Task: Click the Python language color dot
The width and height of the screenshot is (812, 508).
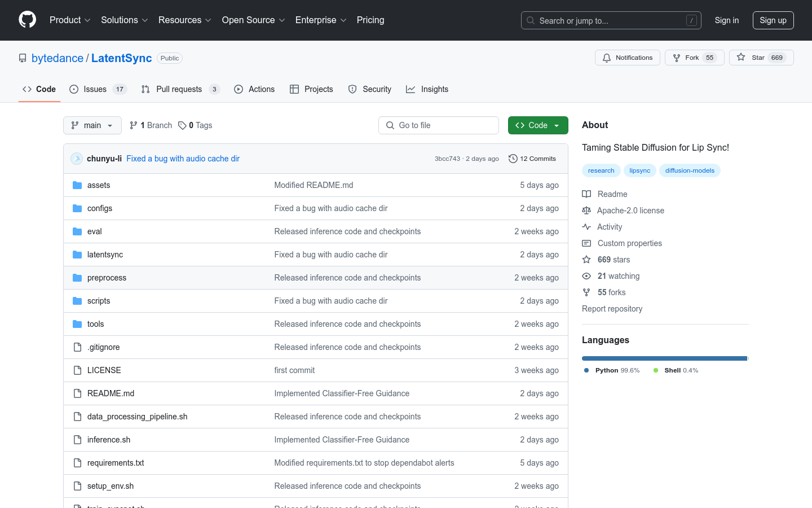Action: point(586,370)
